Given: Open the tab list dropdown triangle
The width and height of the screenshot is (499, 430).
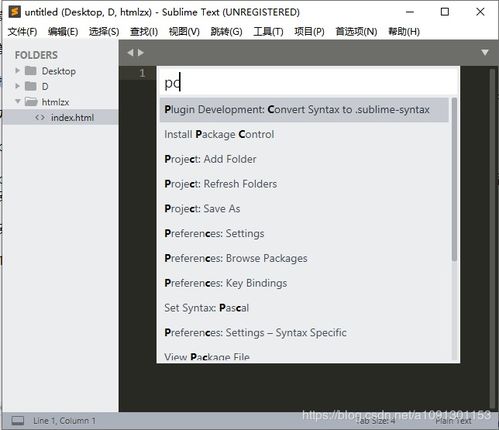Looking at the screenshot, I should pyautogui.click(x=485, y=52).
